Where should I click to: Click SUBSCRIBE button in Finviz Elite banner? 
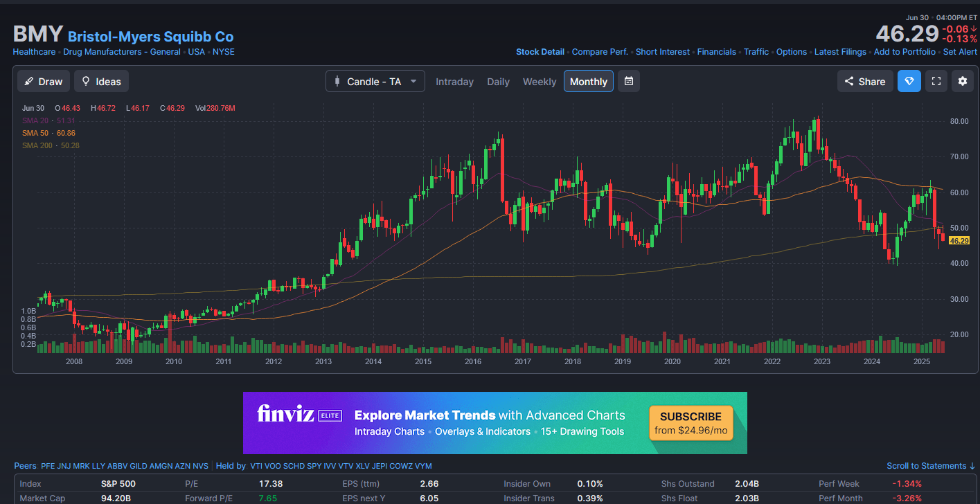691,423
